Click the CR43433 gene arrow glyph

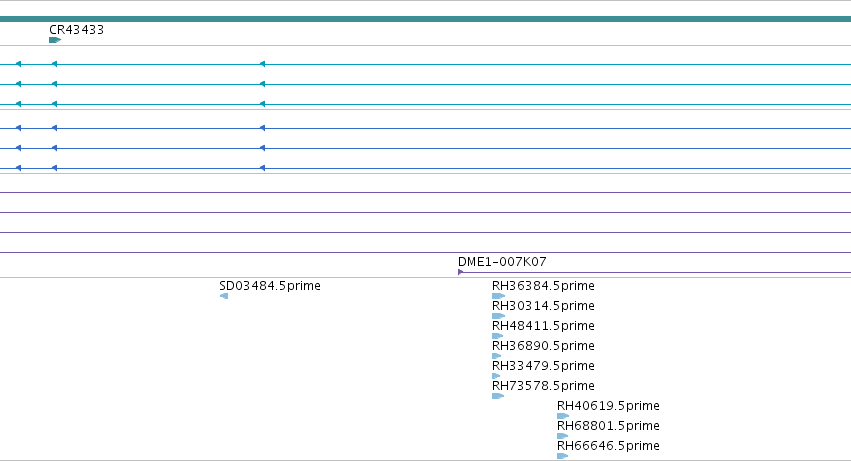tap(55, 40)
